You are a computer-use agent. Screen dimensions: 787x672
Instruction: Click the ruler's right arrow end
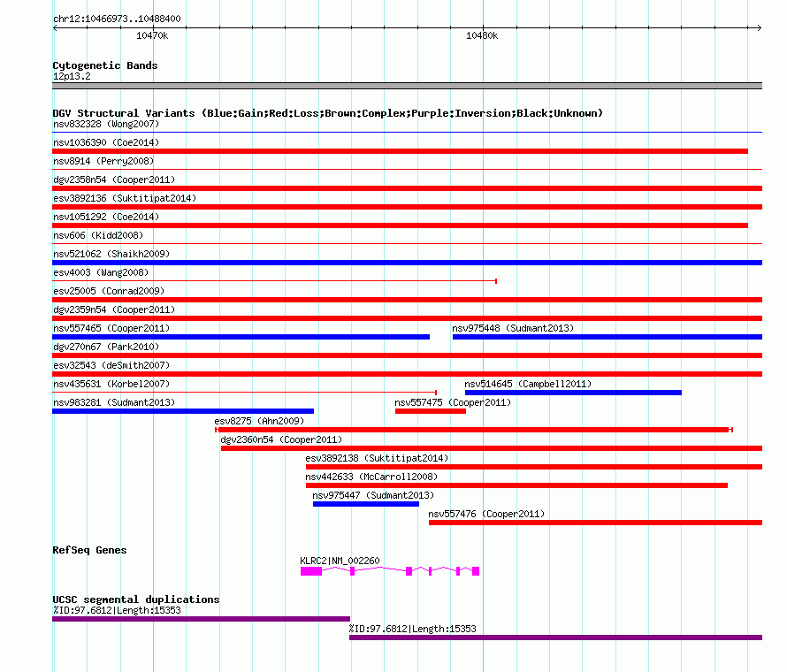[x=760, y=27]
